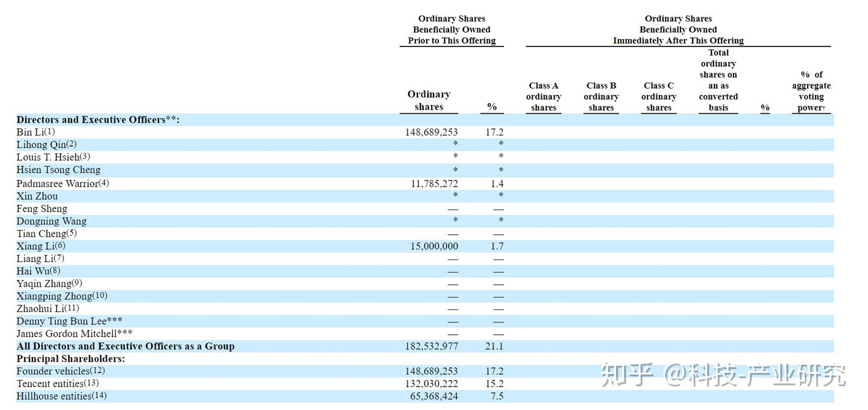Click Hillhouse's 7.5 percentage

point(497,396)
